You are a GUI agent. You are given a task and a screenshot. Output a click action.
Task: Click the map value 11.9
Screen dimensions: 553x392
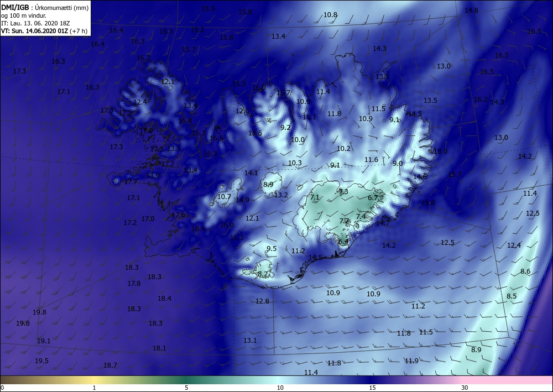pos(411,361)
